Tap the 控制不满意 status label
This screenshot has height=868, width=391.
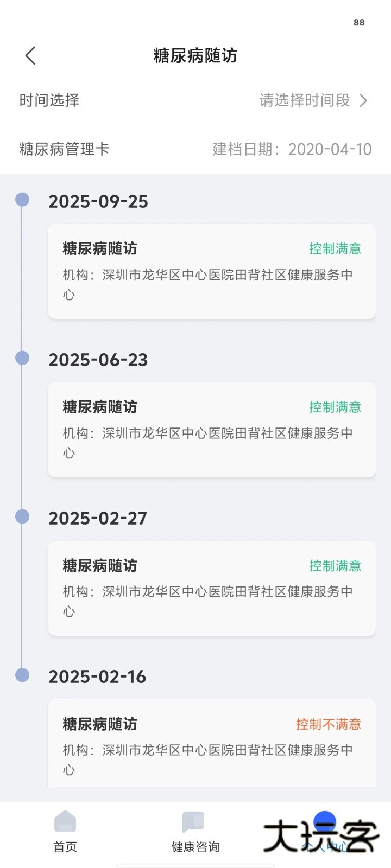point(329,724)
